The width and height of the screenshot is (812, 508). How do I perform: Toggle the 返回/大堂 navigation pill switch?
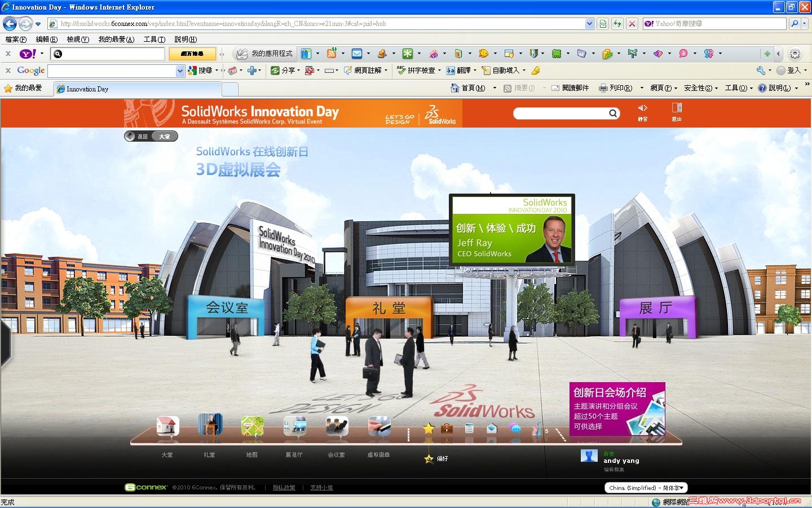(x=151, y=136)
